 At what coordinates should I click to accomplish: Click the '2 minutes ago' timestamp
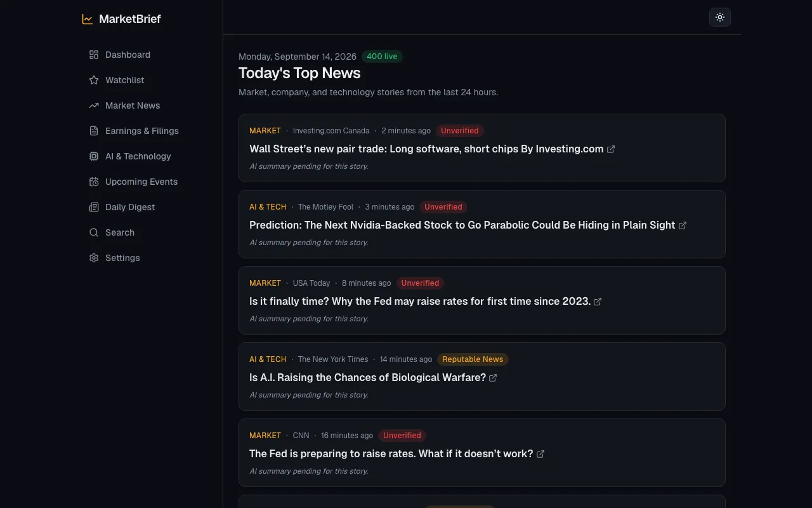(406, 131)
